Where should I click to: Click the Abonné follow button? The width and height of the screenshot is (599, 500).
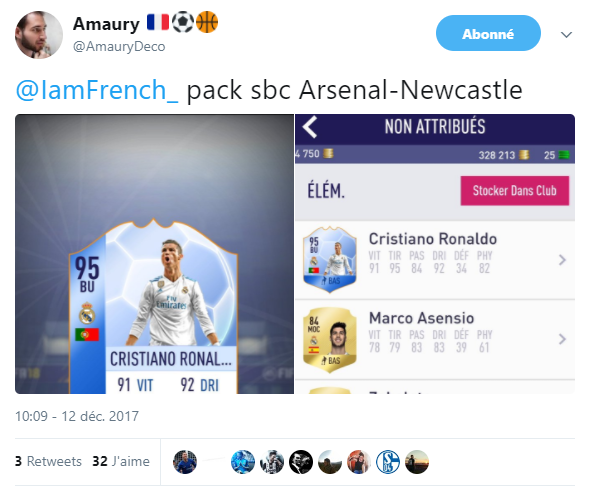pyautogui.click(x=488, y=33)
